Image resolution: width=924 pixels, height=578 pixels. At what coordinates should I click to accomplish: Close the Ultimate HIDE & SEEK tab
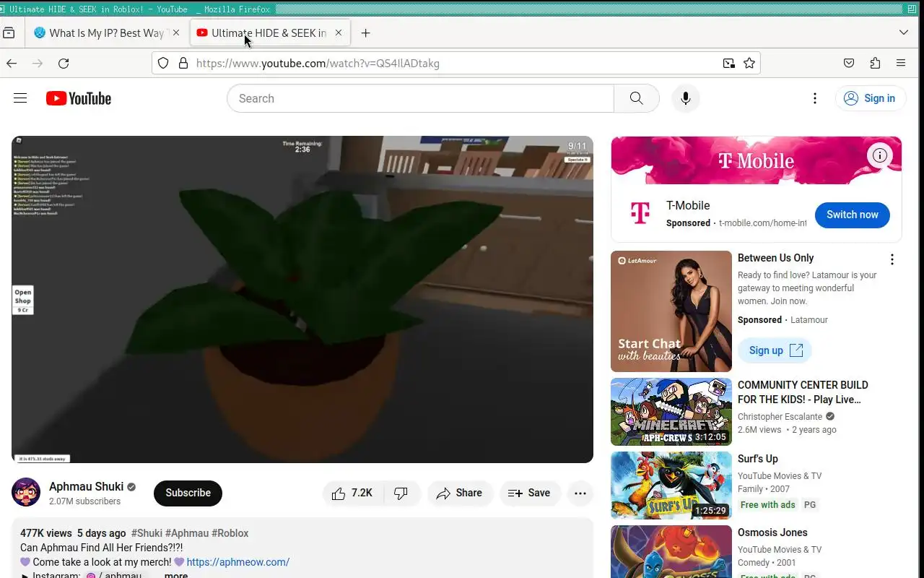tap(338, 33)
